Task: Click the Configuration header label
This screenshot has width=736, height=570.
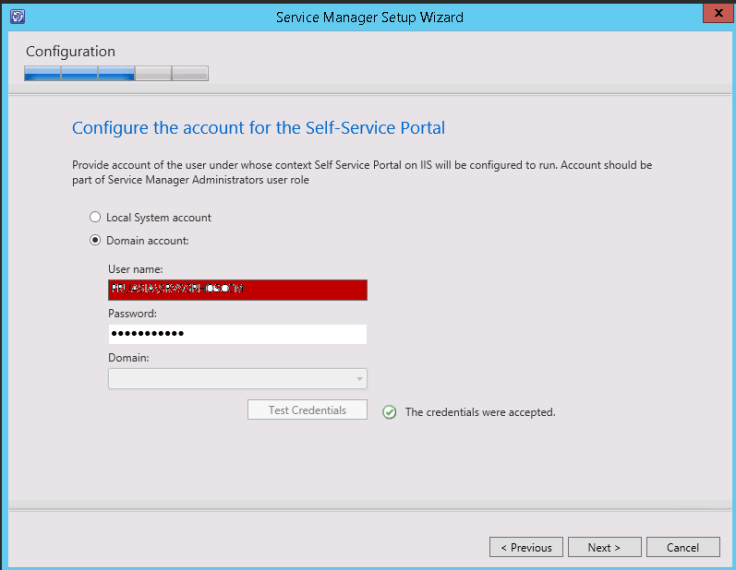Action: [70, 51]
